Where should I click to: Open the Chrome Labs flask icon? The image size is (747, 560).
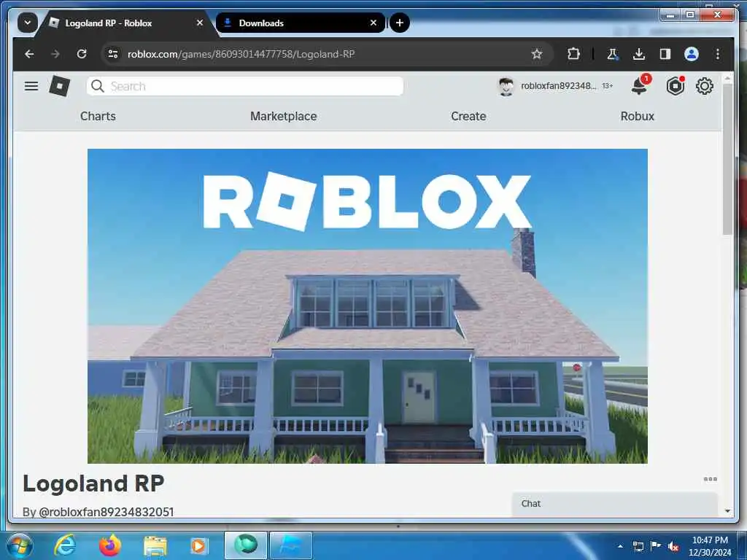point(612,54)
